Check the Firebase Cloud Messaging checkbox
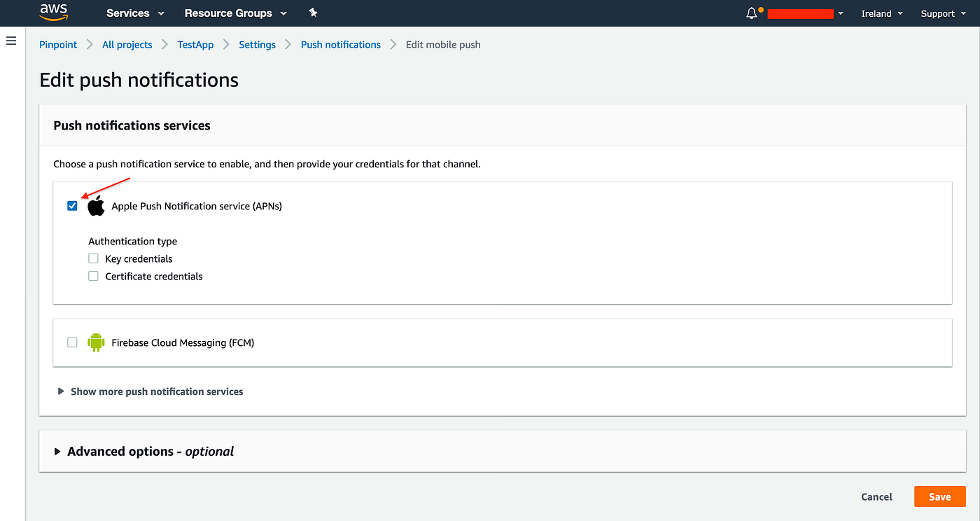This screenshot has width=980, height=521. [x=72, y=342]
